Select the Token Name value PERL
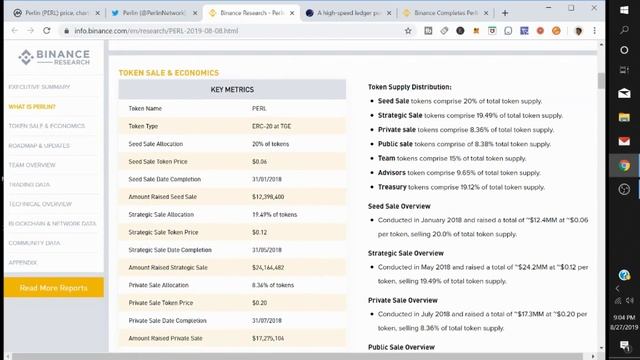 pos(259,109)
